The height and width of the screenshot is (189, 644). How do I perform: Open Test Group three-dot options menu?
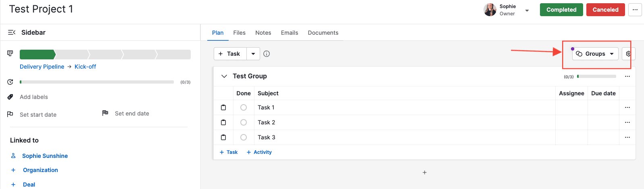click(x=627, y=76)
